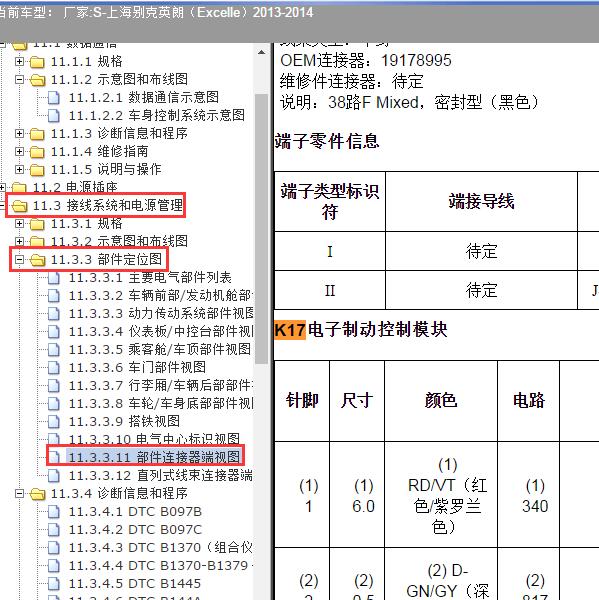This screenshot has height=600, width=599.
Task: Click the 11.3.1 规格 folder icon
Action: point(37,224)
